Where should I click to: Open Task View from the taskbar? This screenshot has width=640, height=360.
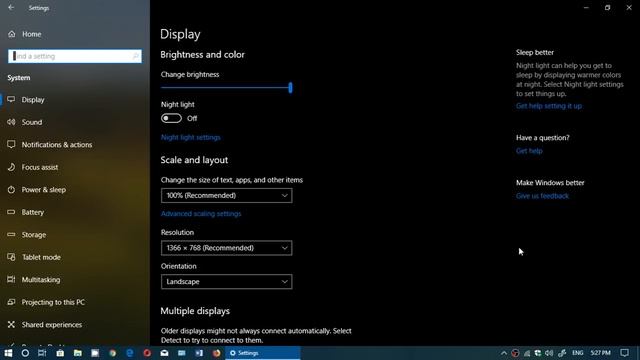coord(42,353)
